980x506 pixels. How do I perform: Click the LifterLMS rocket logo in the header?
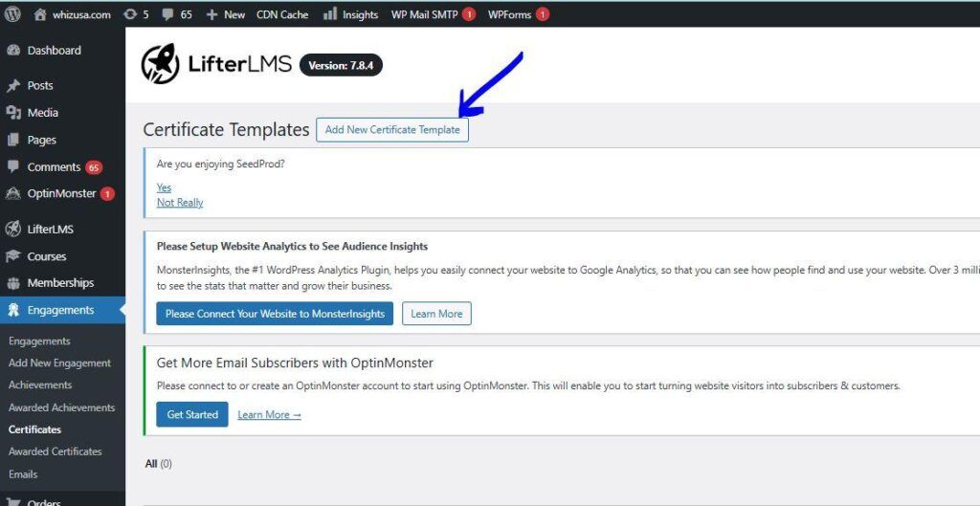pos(160,64)
